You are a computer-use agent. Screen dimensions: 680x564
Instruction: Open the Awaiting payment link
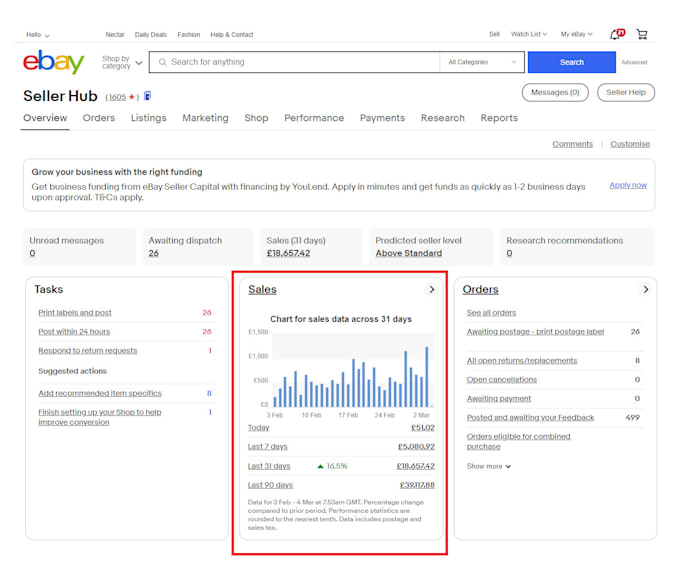click(499, 399)
